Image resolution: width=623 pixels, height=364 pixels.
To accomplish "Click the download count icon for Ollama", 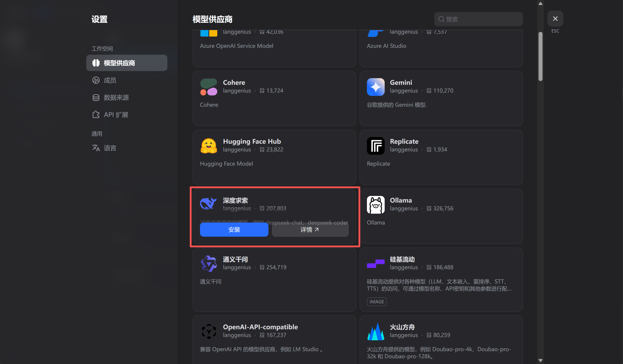I will 429,208.
